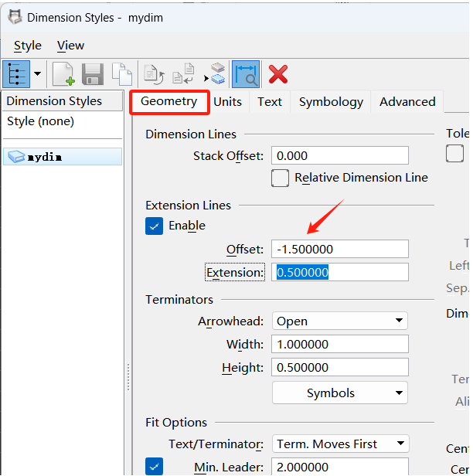This screenshot has height=476, width=473.
Task: Toggle the Tolerance checkbox on the right
Action: click(x=454, y=154)
